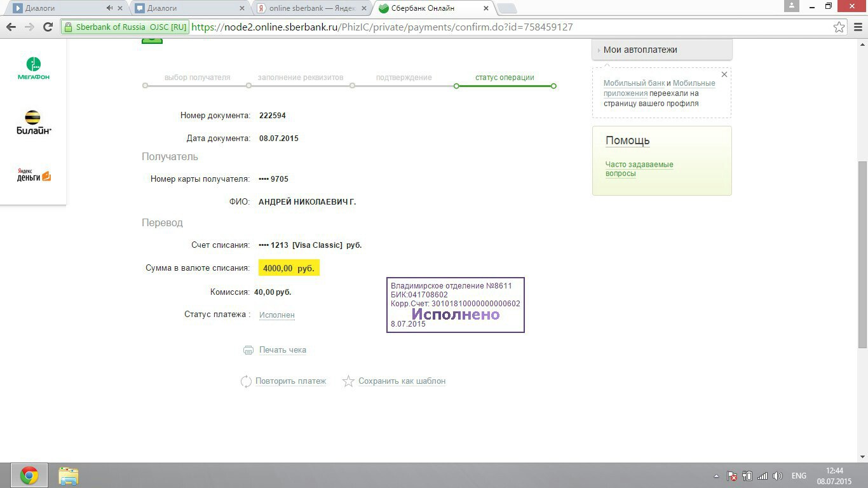Click the Action Center flag tray icon
Image resolution: width=868 pixels, height=488 pixels.
click(x=731, y=476)
